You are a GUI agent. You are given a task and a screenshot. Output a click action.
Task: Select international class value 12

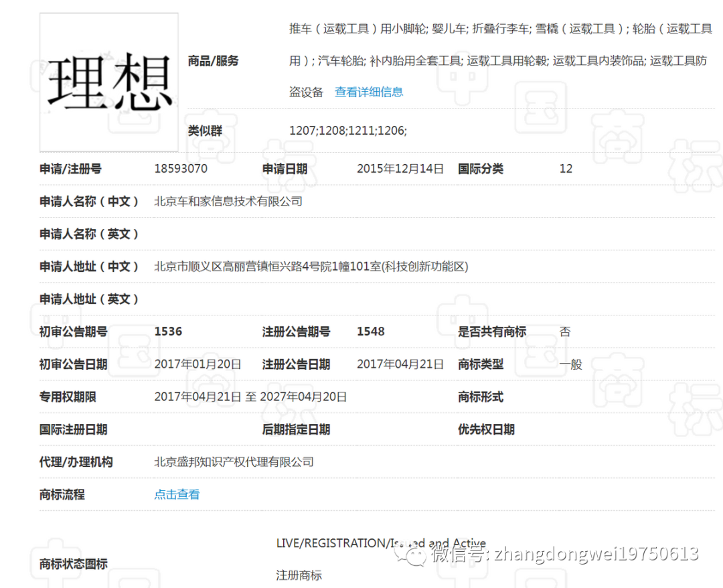(566, 169)
